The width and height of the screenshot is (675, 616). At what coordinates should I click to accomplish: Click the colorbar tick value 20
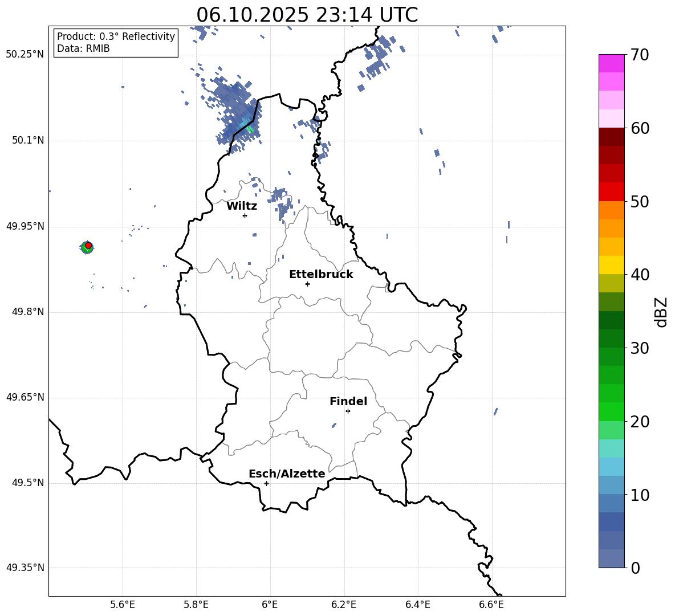coord(640,422)
